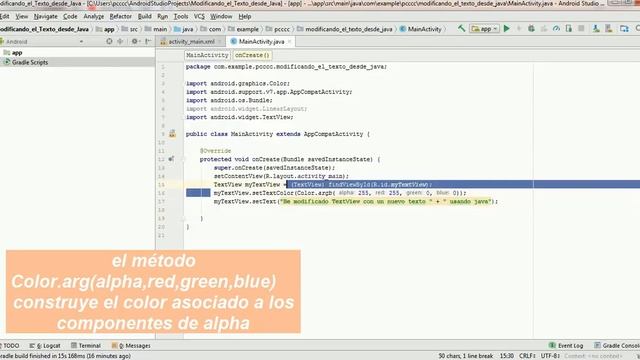
Task: Open the Logcat tool window
Action: (45, 345)
